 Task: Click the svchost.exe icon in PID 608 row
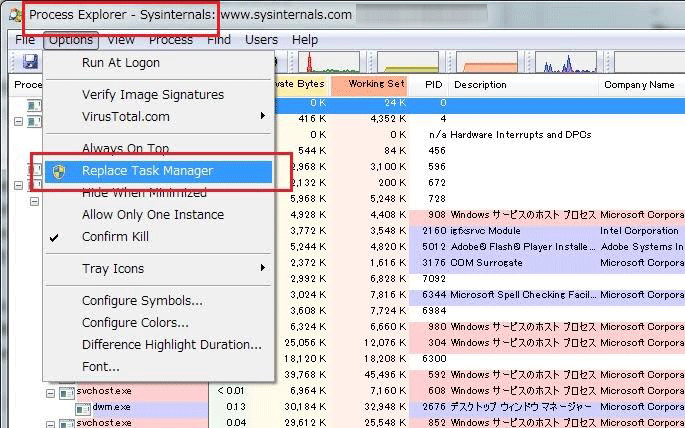tap(67, 392)
